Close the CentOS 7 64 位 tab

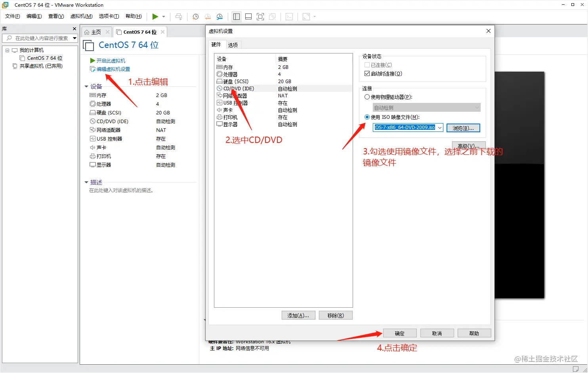162,32
